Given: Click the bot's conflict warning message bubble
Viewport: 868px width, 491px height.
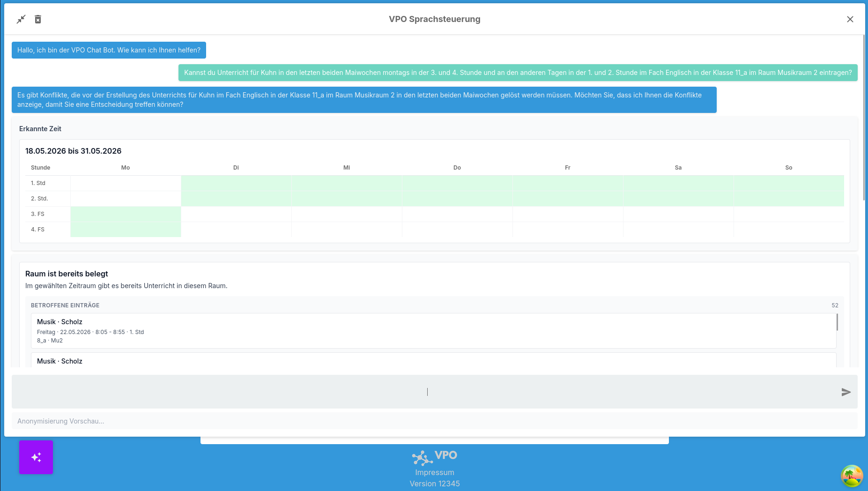Looking at the screenshot, I should (364, 100).
